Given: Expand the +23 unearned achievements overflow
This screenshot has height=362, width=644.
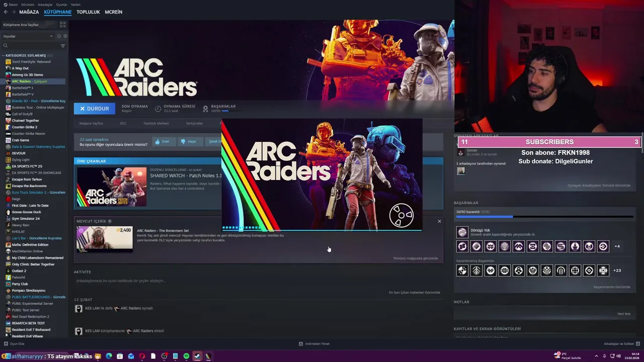Looking at the screenshot, I should (x=617, y=270).
